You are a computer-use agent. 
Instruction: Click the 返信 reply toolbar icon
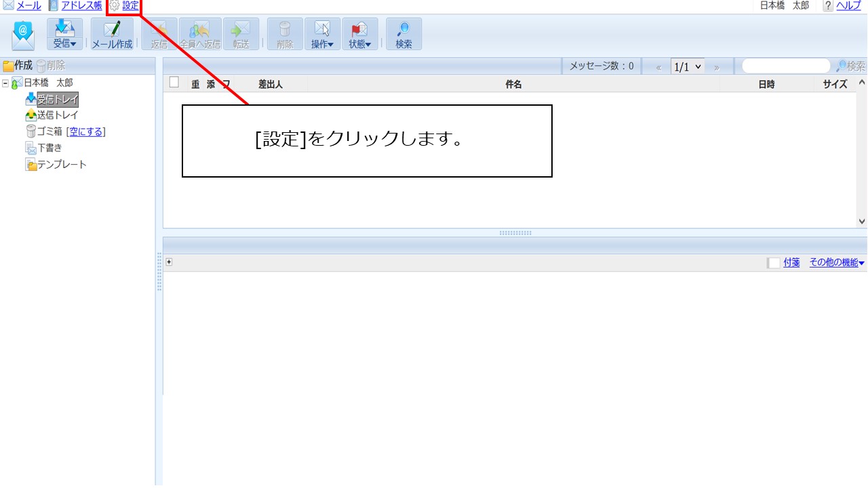159,34
